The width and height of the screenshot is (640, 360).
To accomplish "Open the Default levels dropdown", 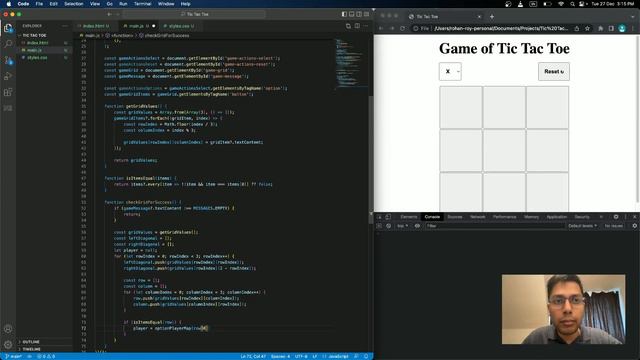I will 582,226.
